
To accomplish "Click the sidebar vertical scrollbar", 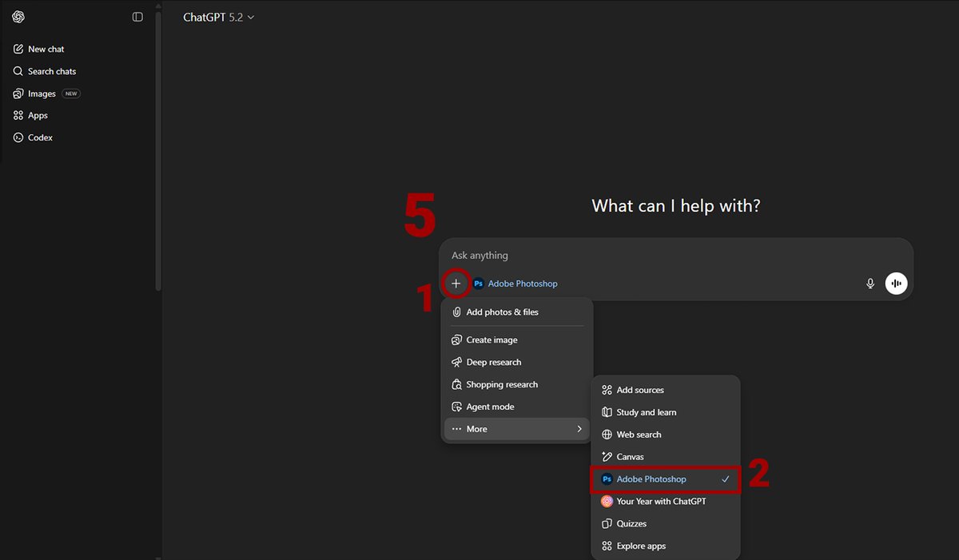I will point(159,152).
